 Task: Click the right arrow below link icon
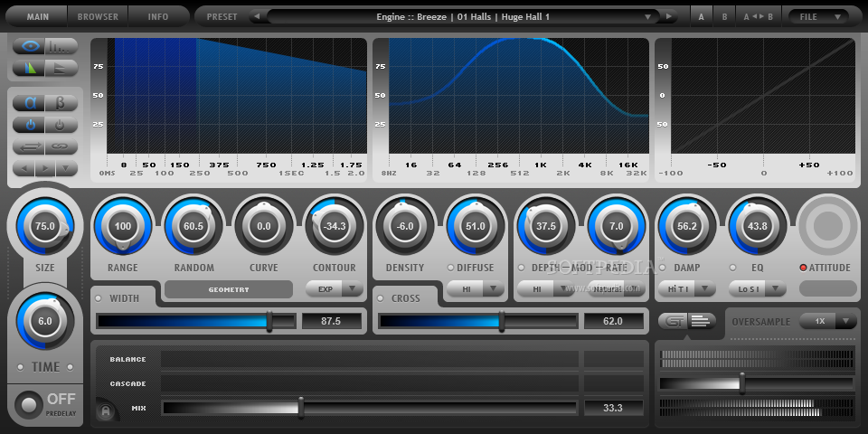click(45, 168)
